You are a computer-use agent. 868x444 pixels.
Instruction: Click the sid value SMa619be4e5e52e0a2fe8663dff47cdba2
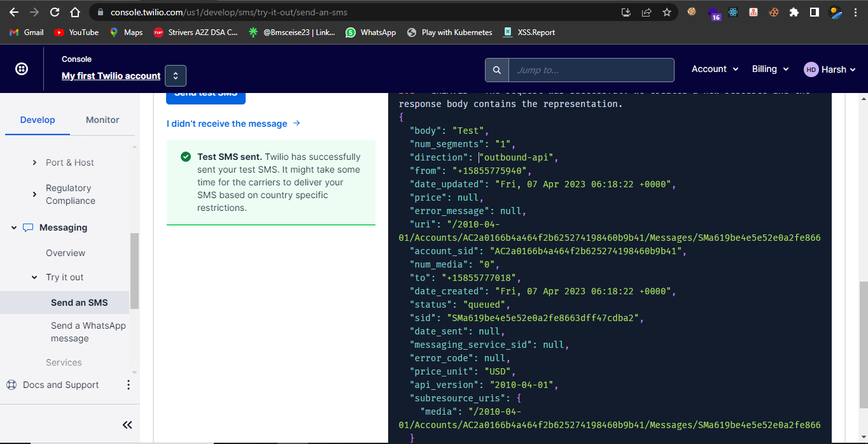tap(542, 318)
